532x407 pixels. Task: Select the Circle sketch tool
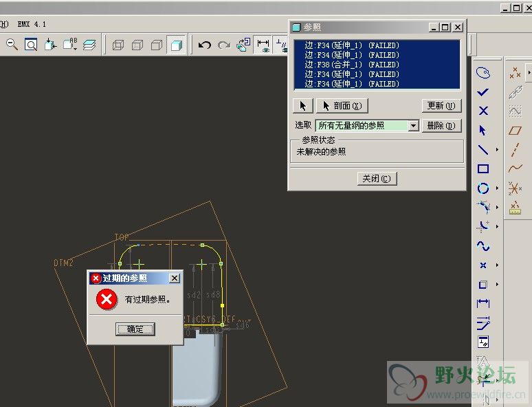click(x=483, y=188)
